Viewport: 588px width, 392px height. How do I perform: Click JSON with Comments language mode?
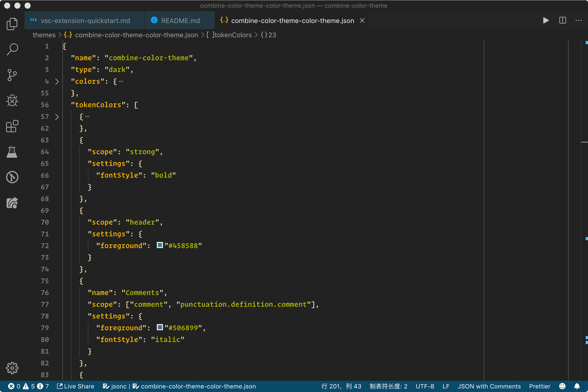489,386
